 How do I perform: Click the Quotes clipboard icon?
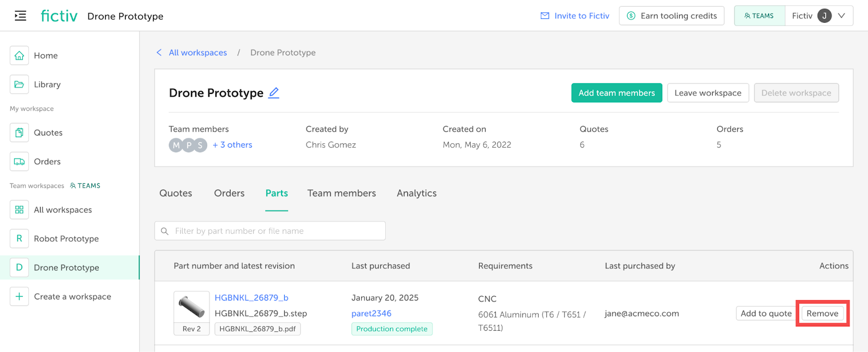(x=19, y=133)
